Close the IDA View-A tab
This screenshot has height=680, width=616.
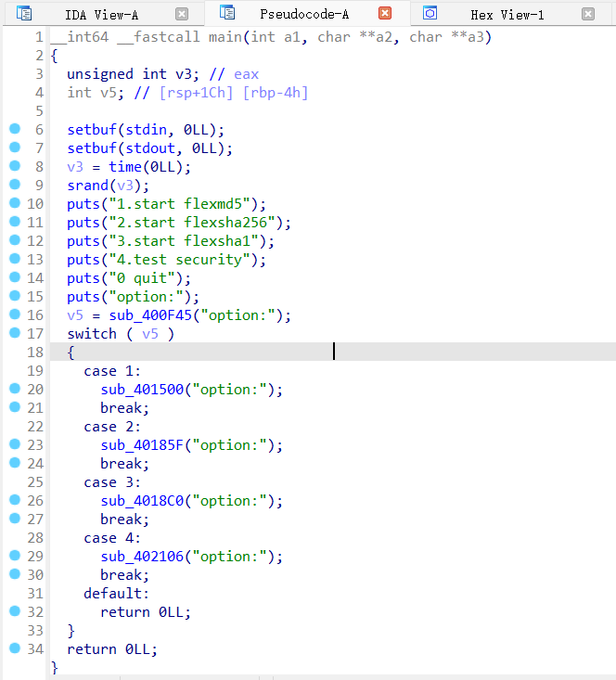pyautogui.click(x=182, y=14)
